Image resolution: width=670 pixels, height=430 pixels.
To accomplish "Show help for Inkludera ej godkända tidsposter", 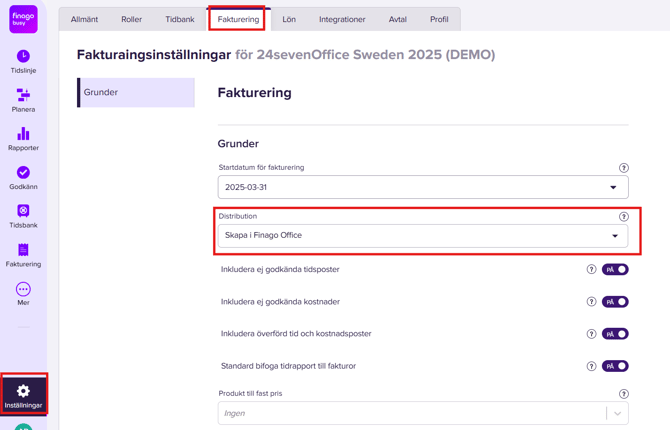I will point(591,269).
